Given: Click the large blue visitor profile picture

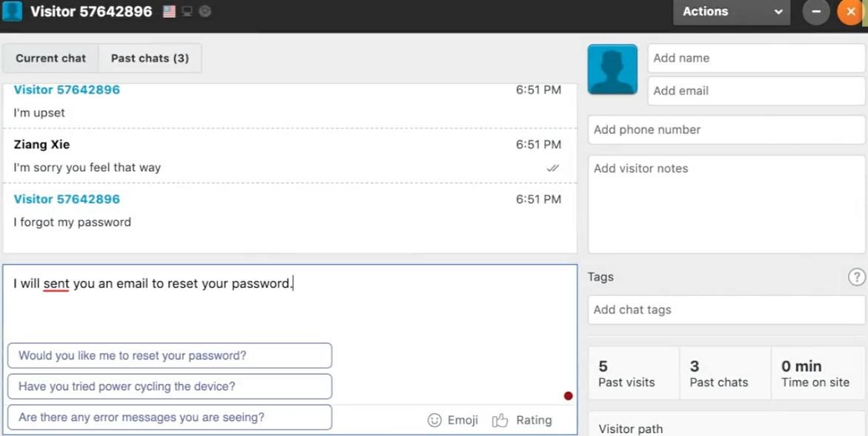Looking at the screenshot, I should point(612,69).
